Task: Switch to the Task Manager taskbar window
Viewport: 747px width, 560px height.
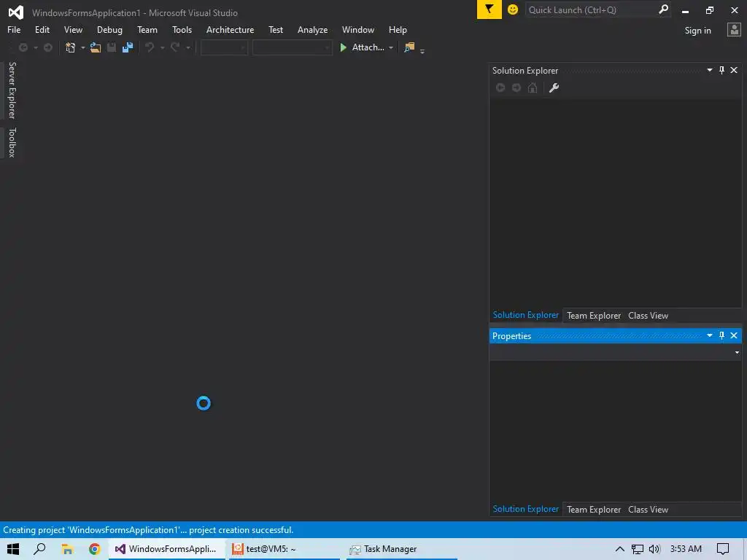Action: (402, 549)
